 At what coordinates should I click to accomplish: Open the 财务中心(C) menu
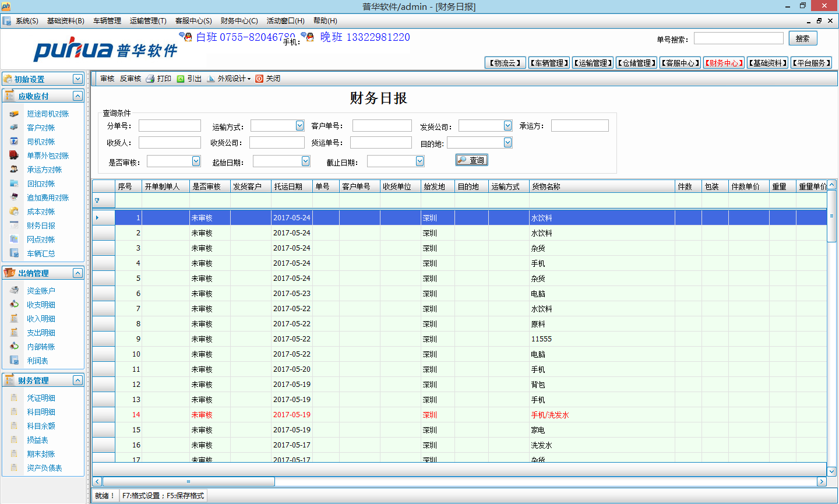(x=239, y=21)
